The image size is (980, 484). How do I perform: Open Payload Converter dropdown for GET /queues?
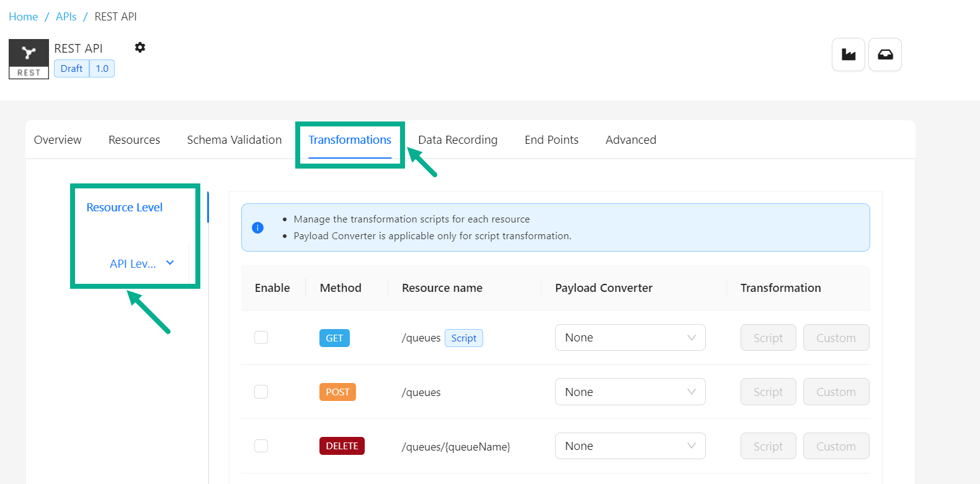coord(630,338)
